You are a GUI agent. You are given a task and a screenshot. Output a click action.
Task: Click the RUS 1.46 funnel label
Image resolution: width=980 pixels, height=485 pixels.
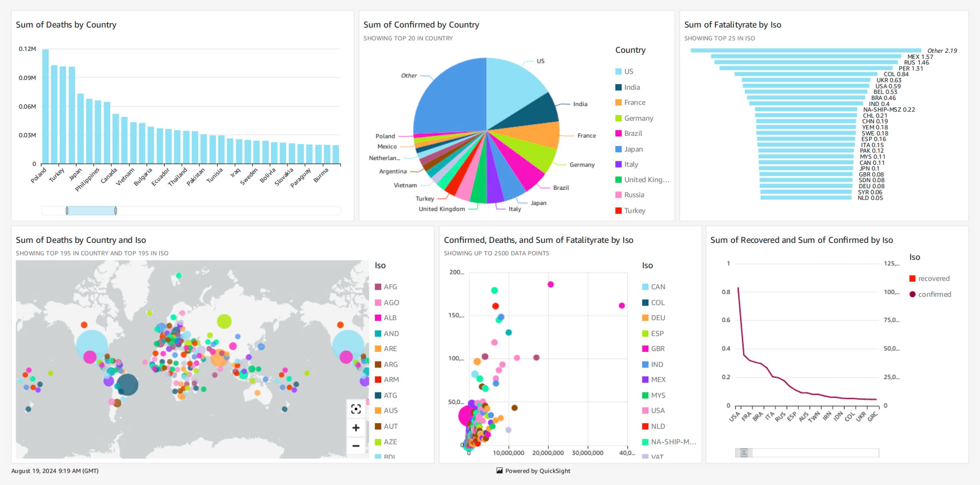(x=916, y=62)
